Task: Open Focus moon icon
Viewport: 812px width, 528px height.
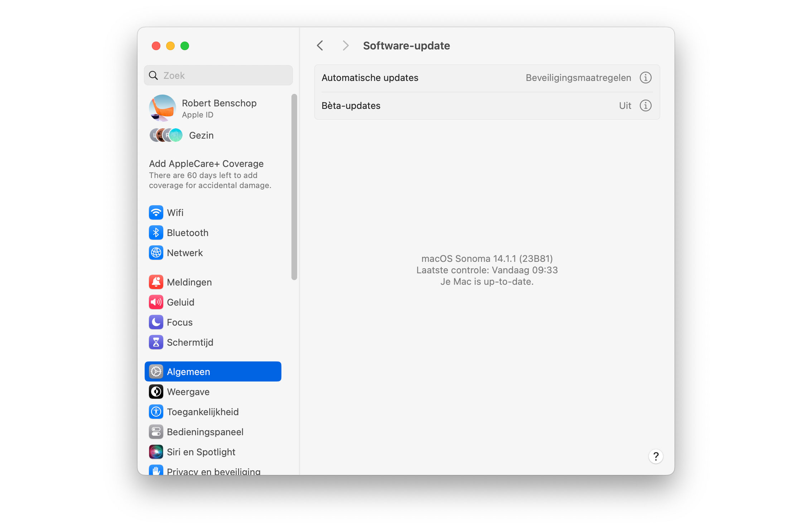Action: coord(156,322)
